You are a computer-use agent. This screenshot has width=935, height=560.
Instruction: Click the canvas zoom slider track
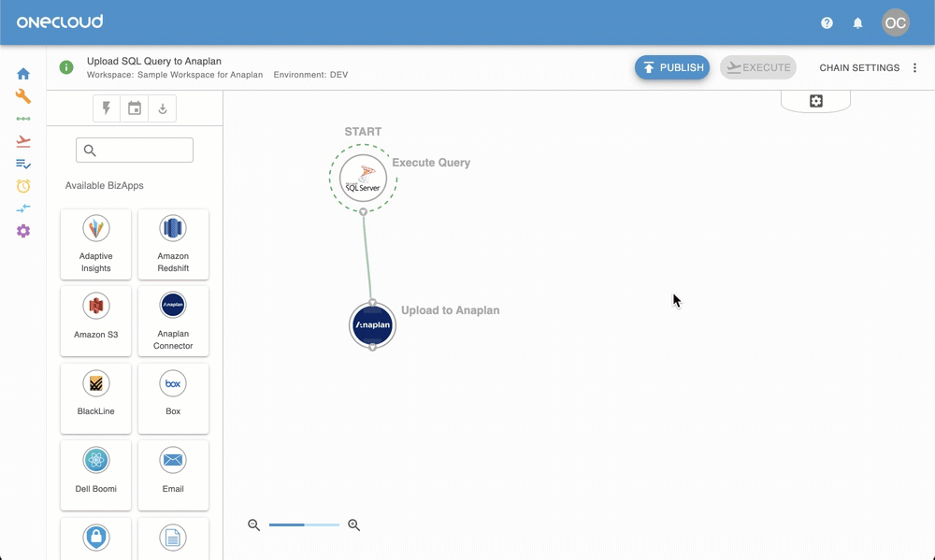tap(304, 524)
